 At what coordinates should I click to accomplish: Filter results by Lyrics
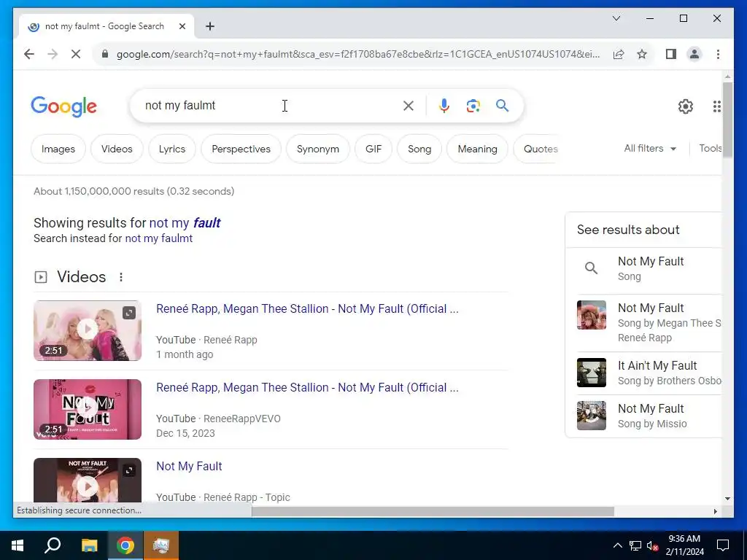pyautogui.click(x=172, y=149)
